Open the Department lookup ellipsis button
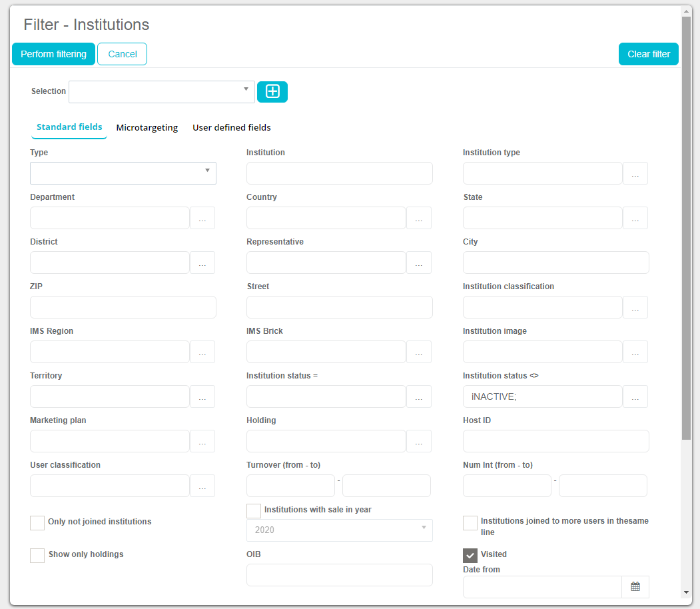 point(202,218)
